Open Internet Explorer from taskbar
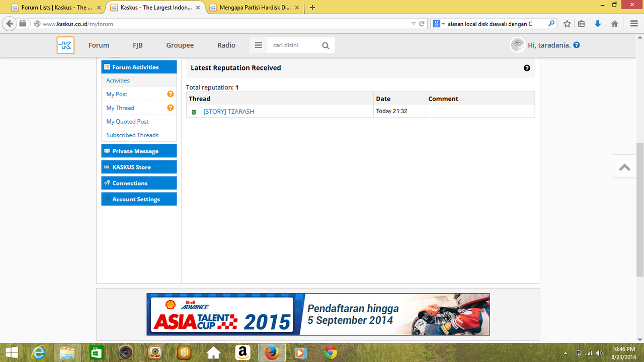 [x=39, y=353]
